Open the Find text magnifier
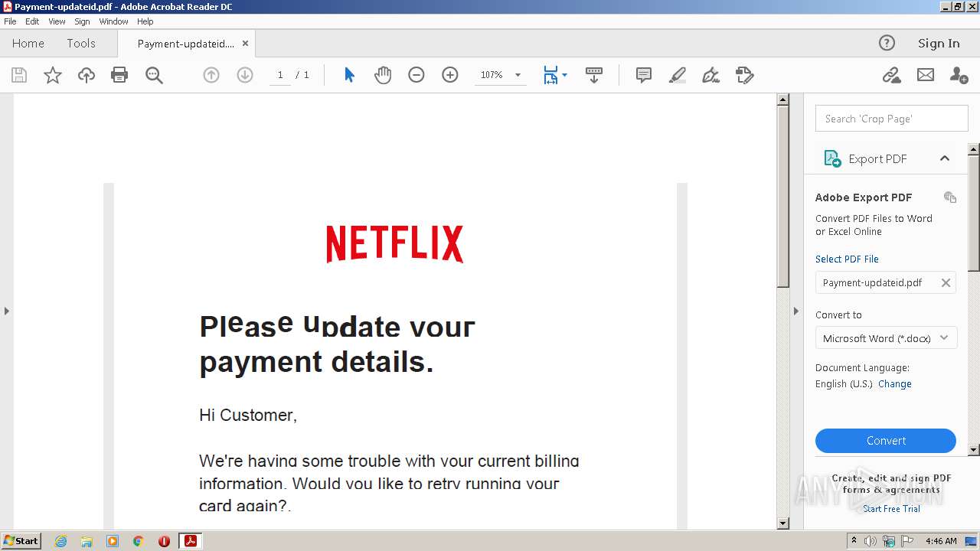Image resolution: width=980 pixels, height=551 pixels. click(x=154, y=75)
